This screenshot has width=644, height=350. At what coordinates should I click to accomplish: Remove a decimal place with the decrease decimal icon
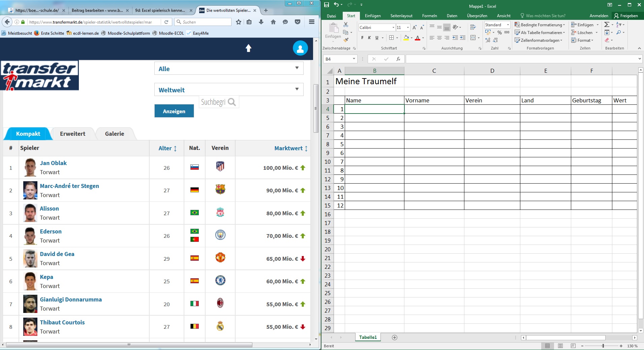point(495,40)
